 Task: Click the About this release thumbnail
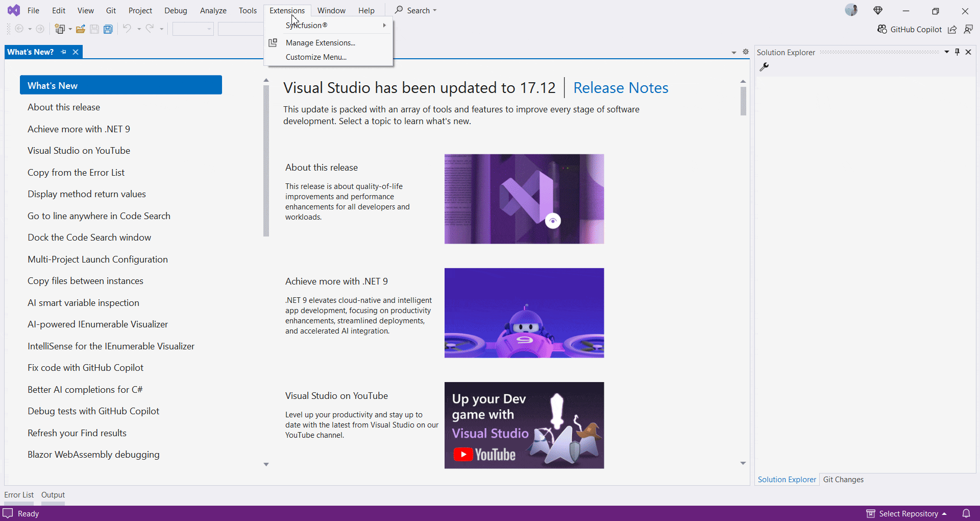click(x=524, y=199)
